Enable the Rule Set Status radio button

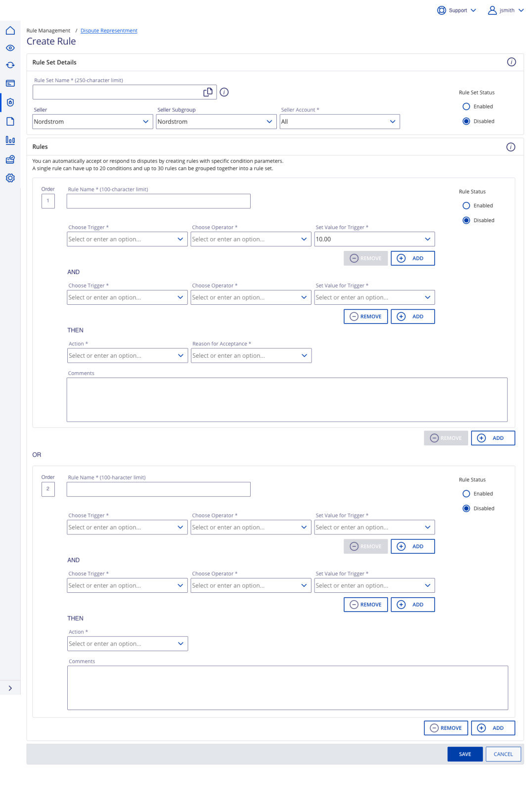[x=466, y=106]
